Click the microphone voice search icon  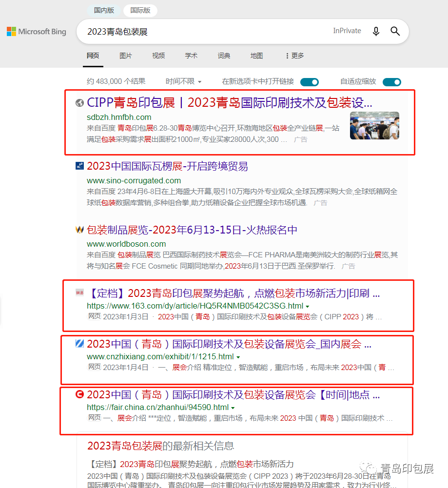click(376, 31)
